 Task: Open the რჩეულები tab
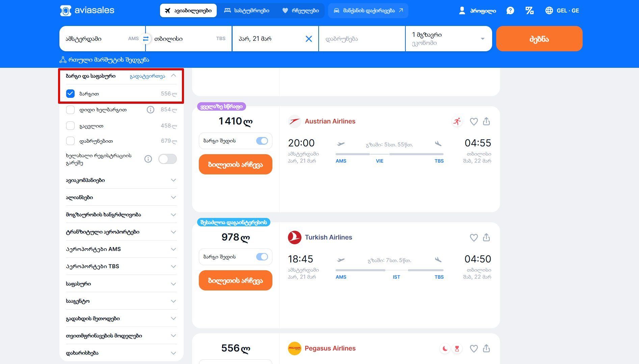[300, 10]
